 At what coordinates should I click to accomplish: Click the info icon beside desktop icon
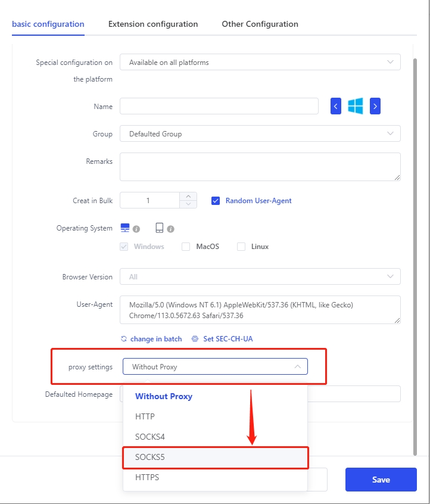point(136,229)
